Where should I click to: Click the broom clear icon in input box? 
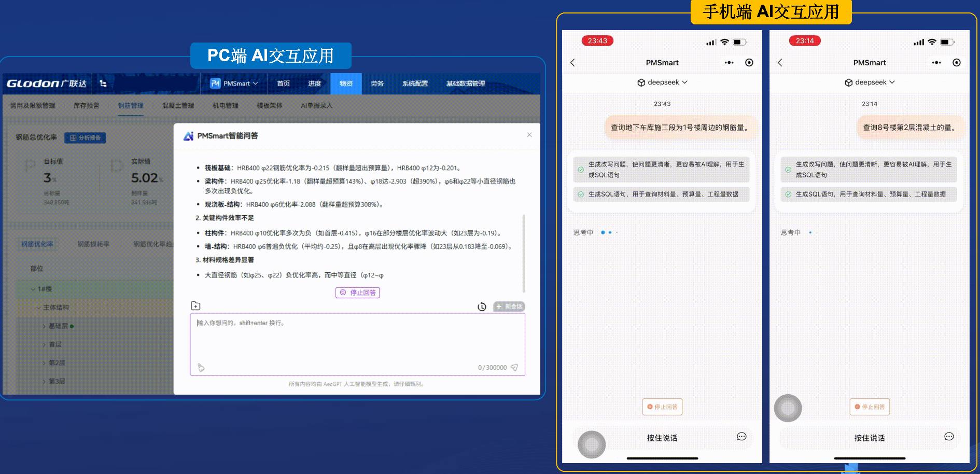[201, 368]
